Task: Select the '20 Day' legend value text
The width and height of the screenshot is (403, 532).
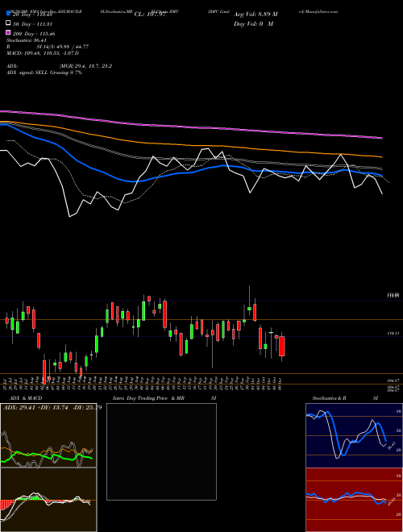Action: 32,15
